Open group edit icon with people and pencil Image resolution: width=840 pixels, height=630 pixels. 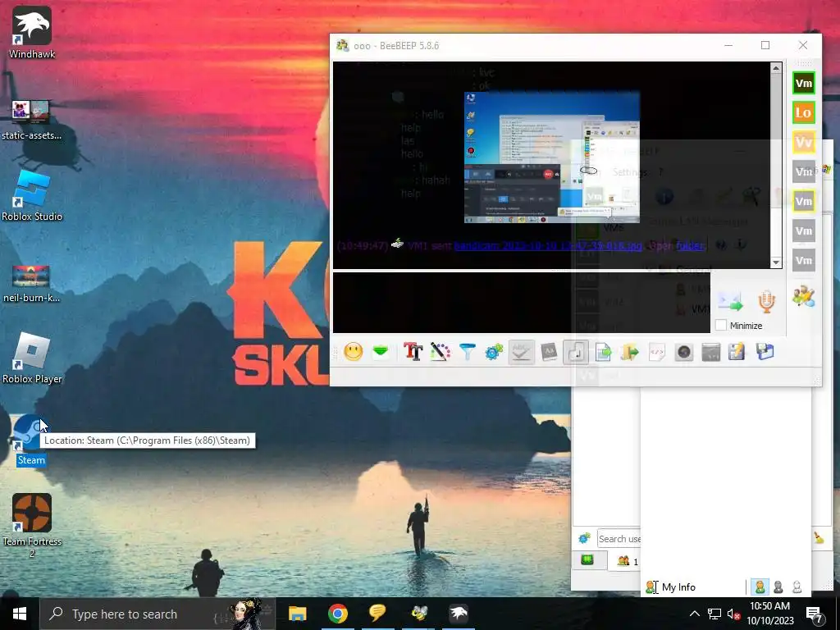tap(804, 297)
